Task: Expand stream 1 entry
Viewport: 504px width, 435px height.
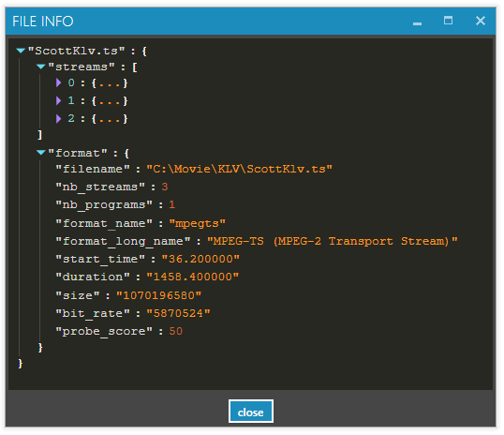Action: (58, 100)
